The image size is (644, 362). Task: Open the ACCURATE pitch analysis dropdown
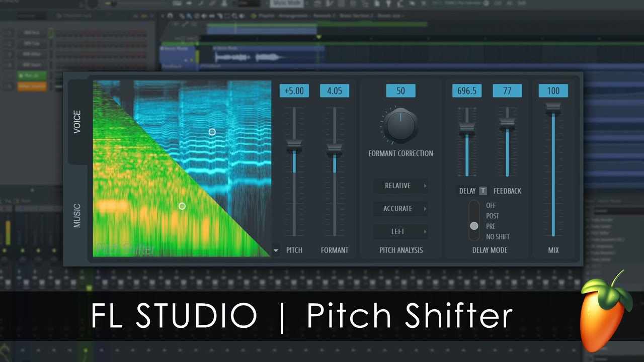click(x=401, y=209)
